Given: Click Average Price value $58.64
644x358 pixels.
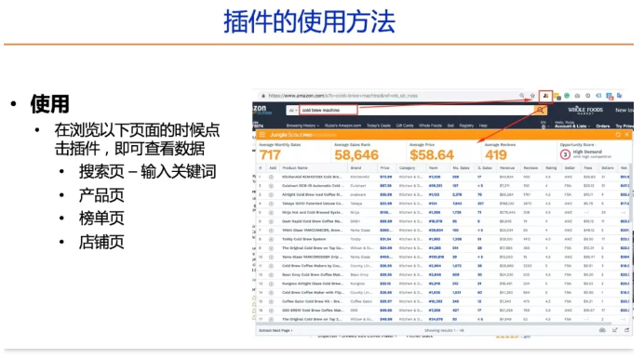Looking at the screenshot, I should click(432, 155).
